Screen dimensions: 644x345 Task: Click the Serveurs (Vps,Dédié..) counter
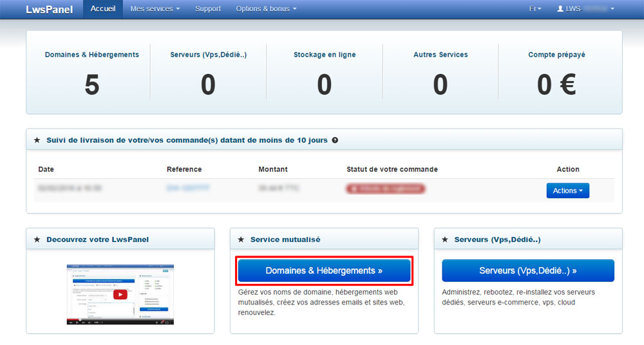point(208,85)
